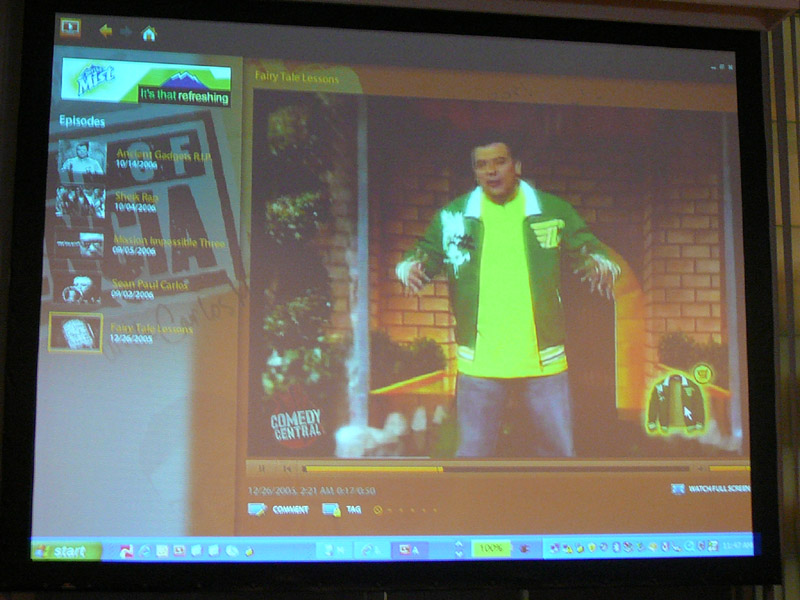Viewport: 800px width, 600px height.
Task: Click the Comment icon with pencil
Action: click(x=257, y=509)
